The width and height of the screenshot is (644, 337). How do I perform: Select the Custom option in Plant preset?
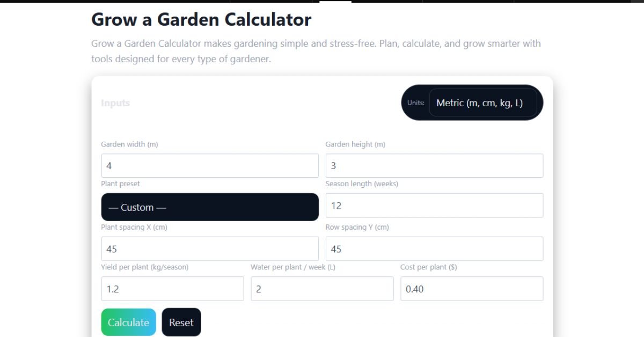click(x=209, y=207)
